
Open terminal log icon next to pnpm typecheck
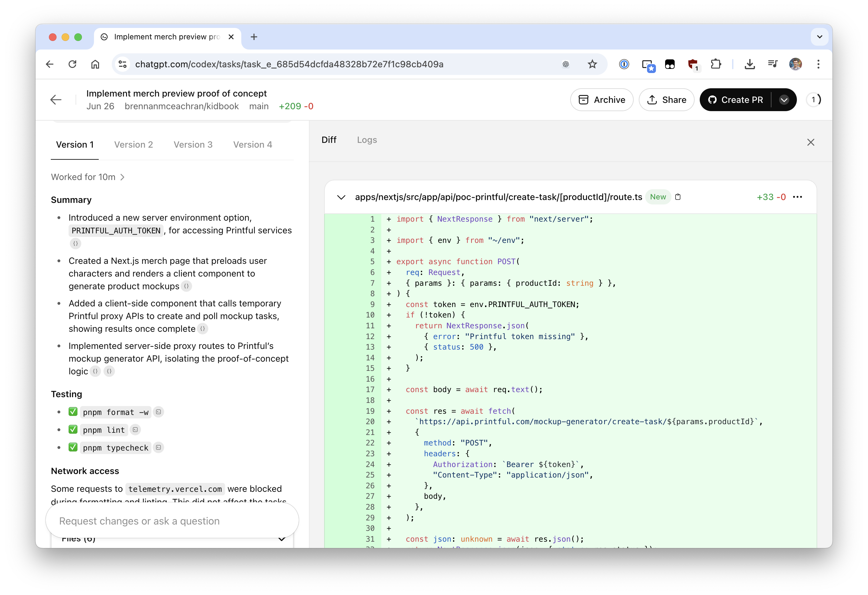(158, 447)
